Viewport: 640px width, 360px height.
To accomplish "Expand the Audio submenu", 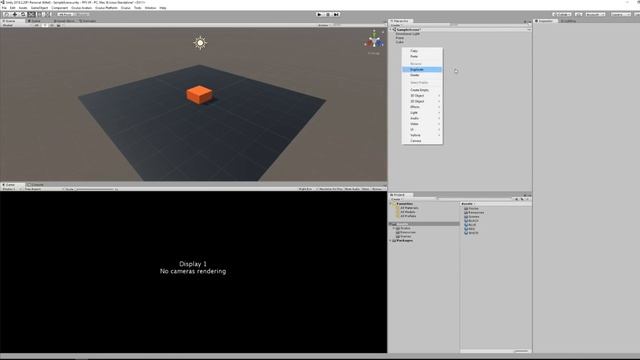I will coord(422,118).
